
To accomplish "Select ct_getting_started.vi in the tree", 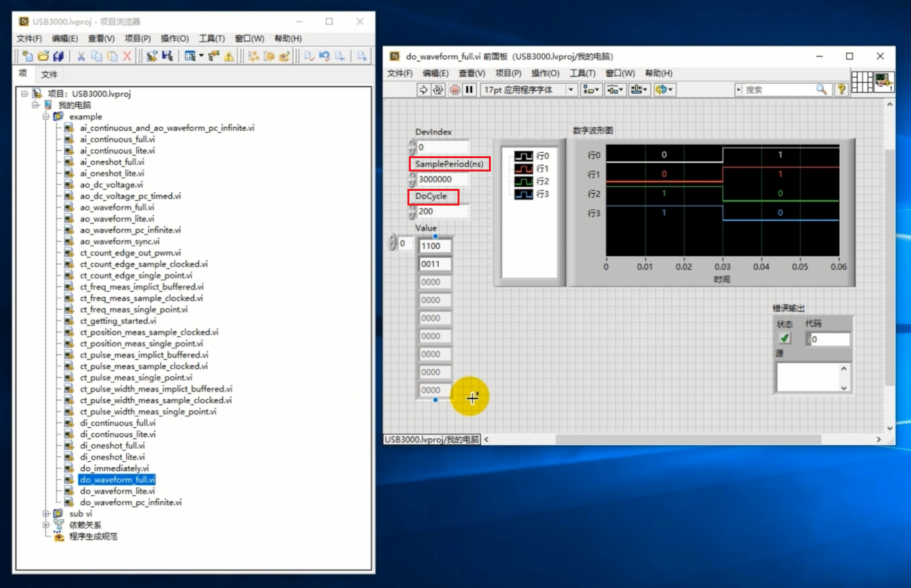I will pos(118,321).
